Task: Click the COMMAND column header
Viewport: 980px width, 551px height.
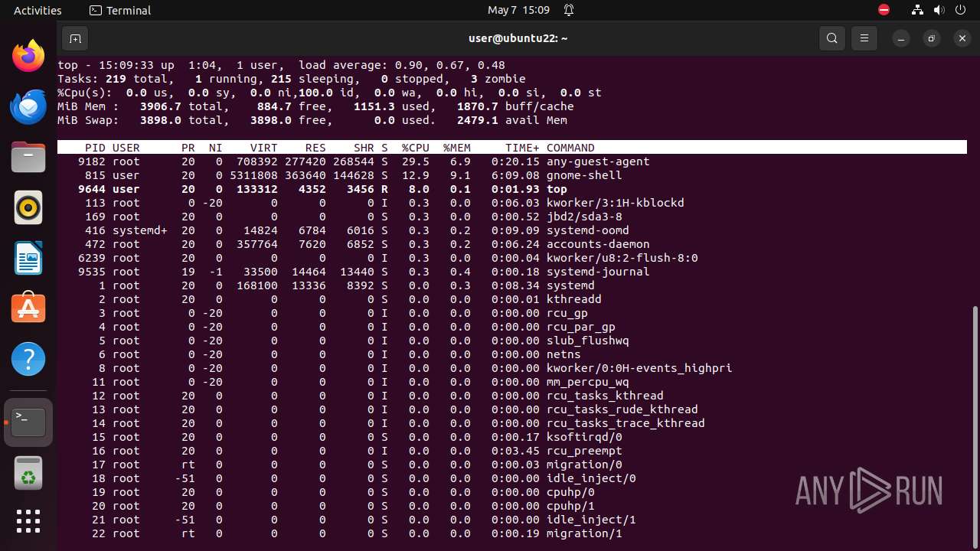Action: [x=570, y=148]
